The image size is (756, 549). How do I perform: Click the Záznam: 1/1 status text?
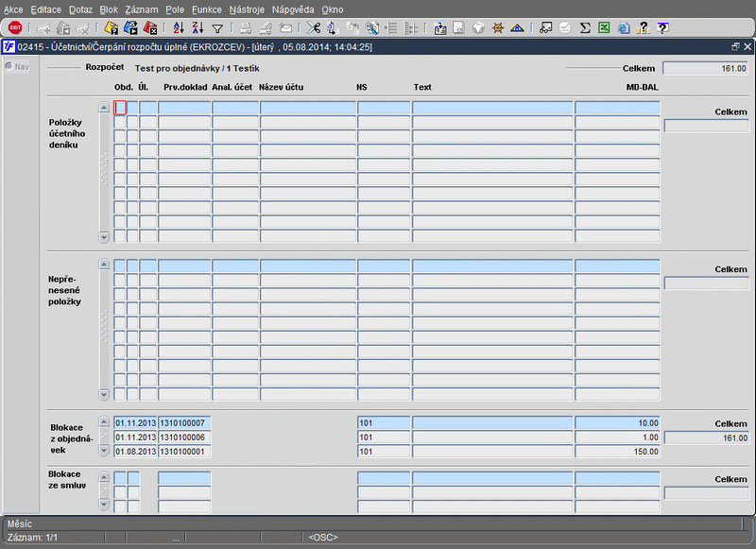click(x=32, y=537)
